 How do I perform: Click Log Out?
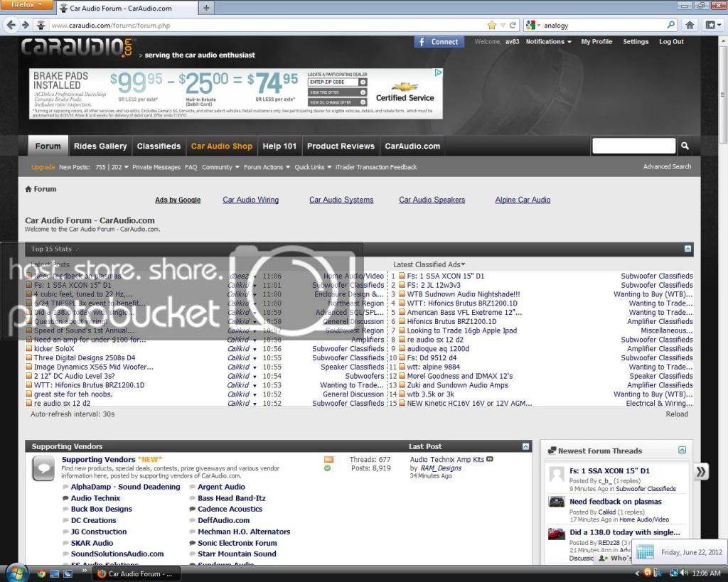[x=671, y=41]
